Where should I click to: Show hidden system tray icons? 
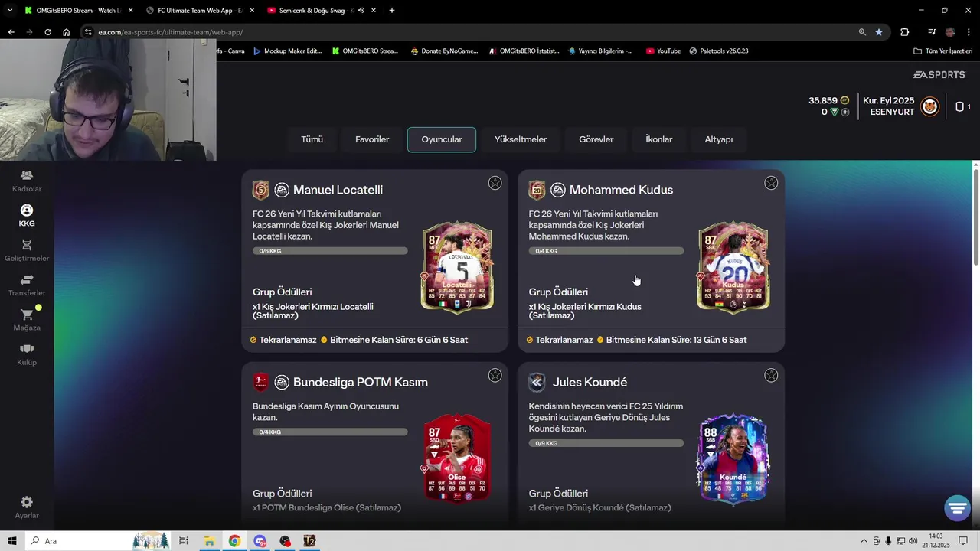[x=864, y=541]
